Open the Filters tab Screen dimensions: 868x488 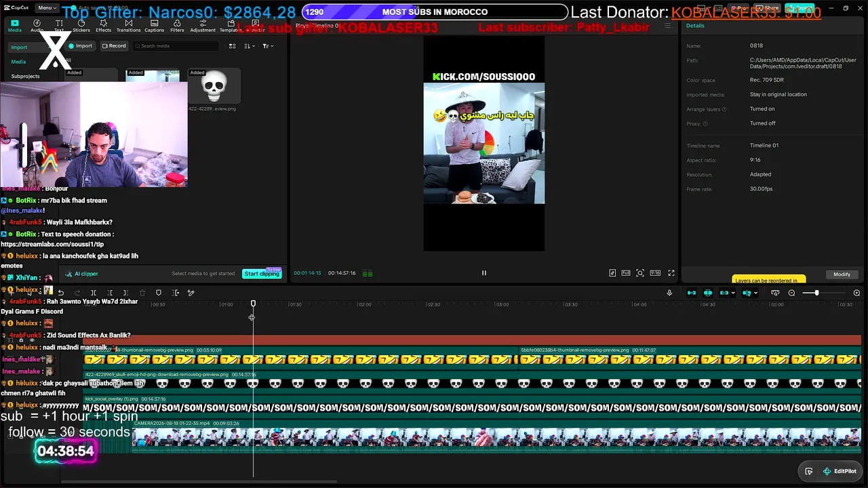(177, 26)
